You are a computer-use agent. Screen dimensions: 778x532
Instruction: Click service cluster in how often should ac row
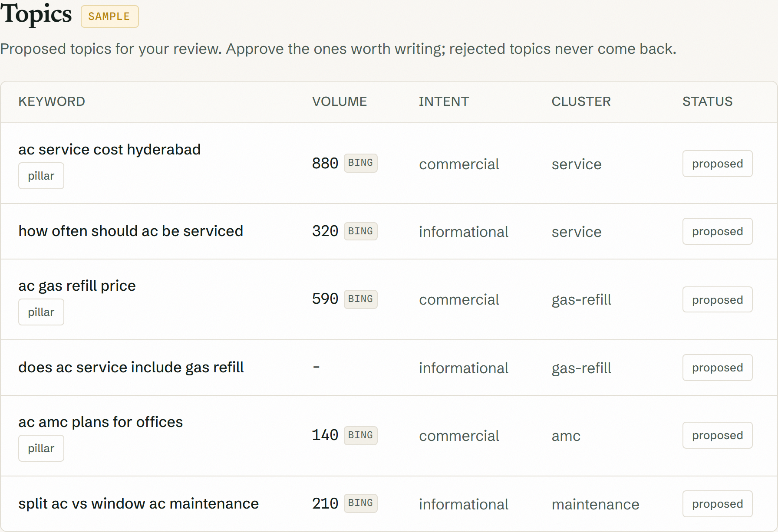[577, 232]
